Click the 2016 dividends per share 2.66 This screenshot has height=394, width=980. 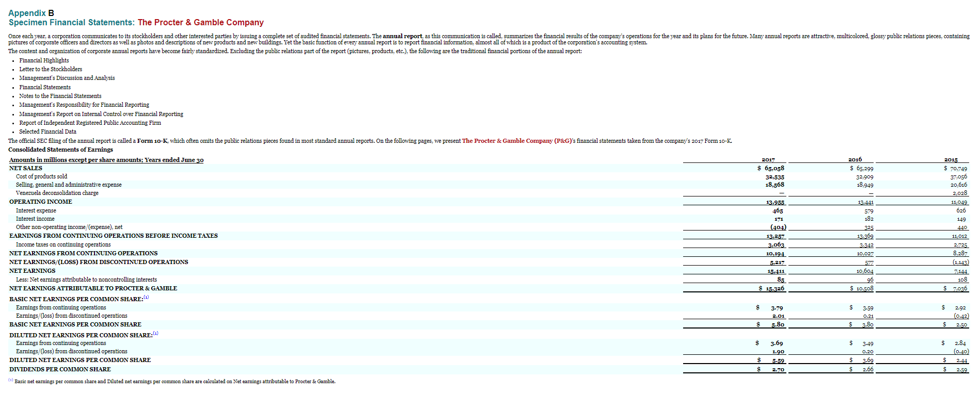coord(867,369)
